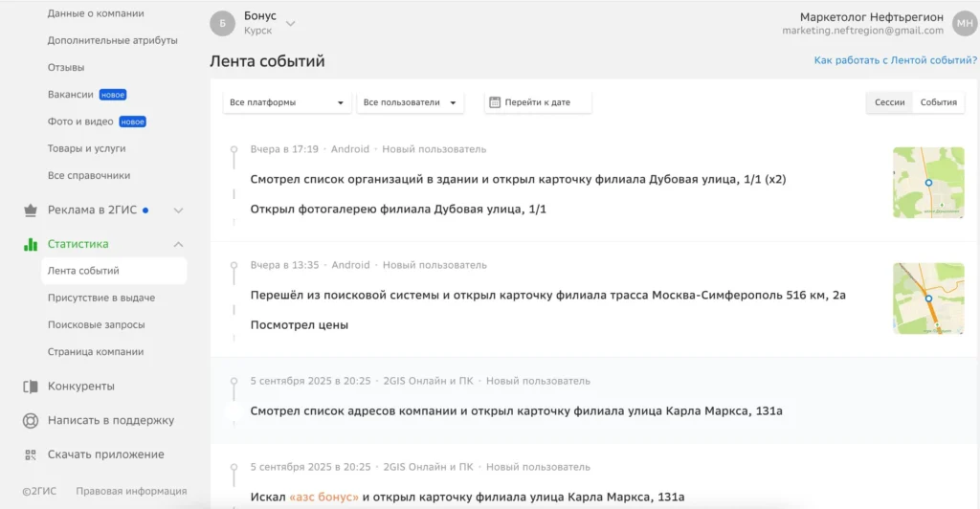Open the Вакансии section
The width and height of the screenshot is (980, 509).
tap(70, 95)
